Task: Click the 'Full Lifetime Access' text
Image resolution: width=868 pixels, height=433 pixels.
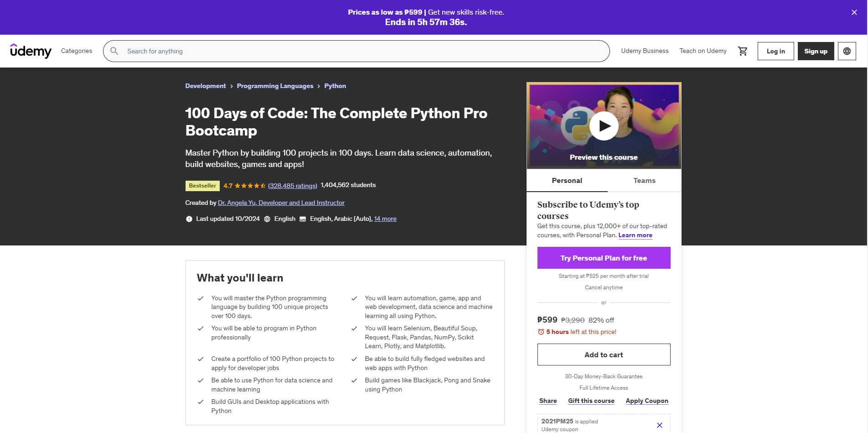Action: pos(604,388)
